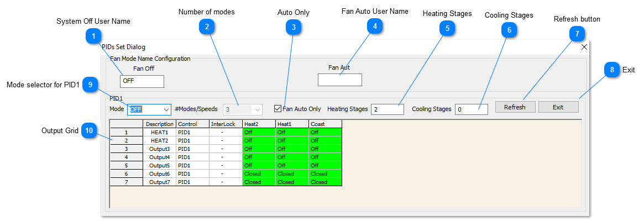This screenshot has width=644, height=221.
Task: Click the Heat2 cell in Output4 row
Action: click(259, 157)
